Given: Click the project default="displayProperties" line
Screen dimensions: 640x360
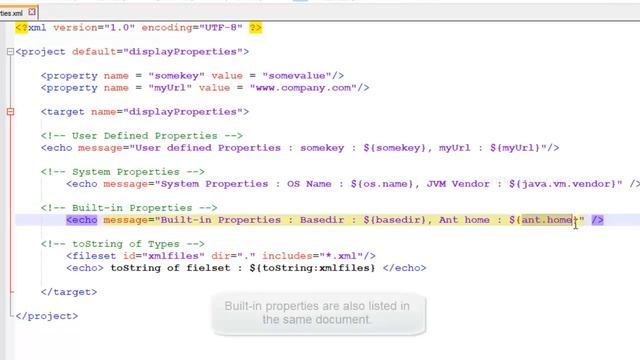Looking at the screenshot, I should click(132, 52).
